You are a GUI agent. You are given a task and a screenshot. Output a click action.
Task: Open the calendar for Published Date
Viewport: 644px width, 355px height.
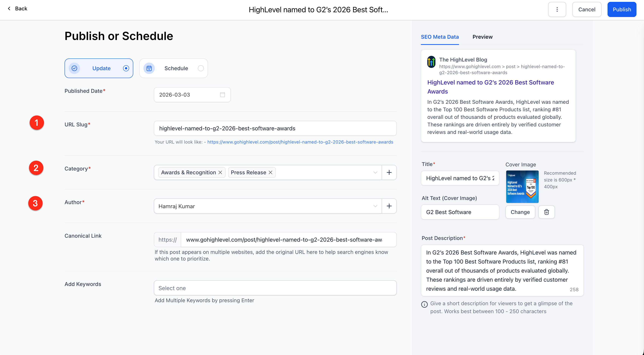[x=222, y=95]
